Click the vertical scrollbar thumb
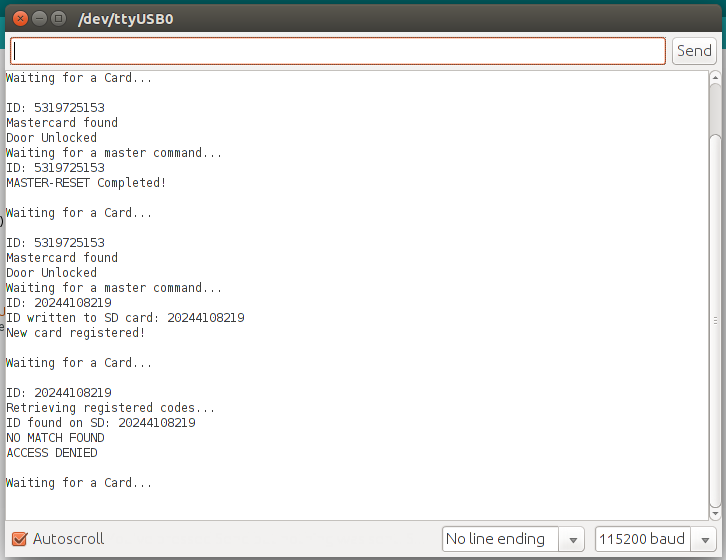Image resolution: width=726 pixels, height=560 pixels. 715,321
